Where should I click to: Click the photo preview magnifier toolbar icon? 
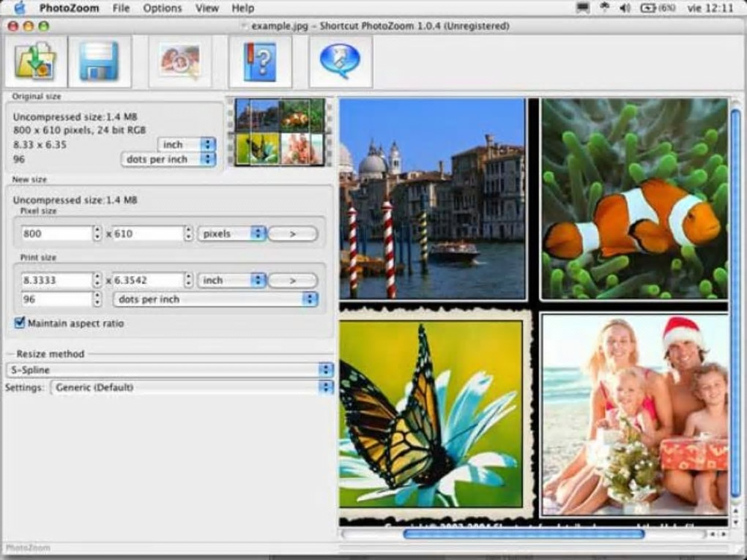180,61
